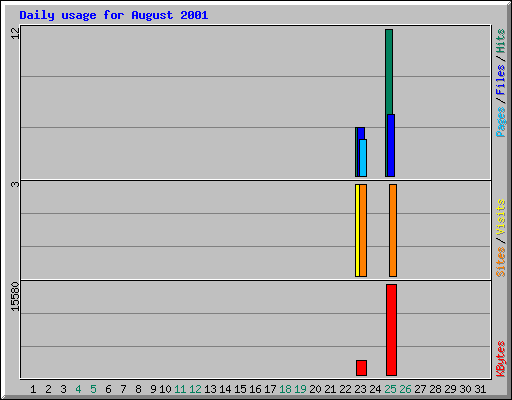Click day label '23' on x-axis
The image size is (512, 400).
pyautogui.click(x=360, y=389)
